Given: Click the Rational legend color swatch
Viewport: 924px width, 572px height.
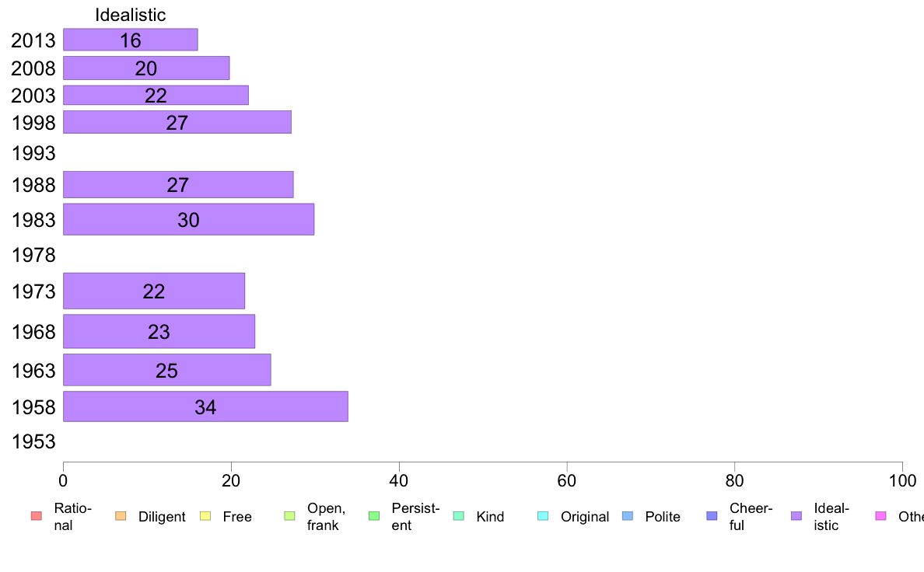Looking at the screenshot, I should (37, 516).
